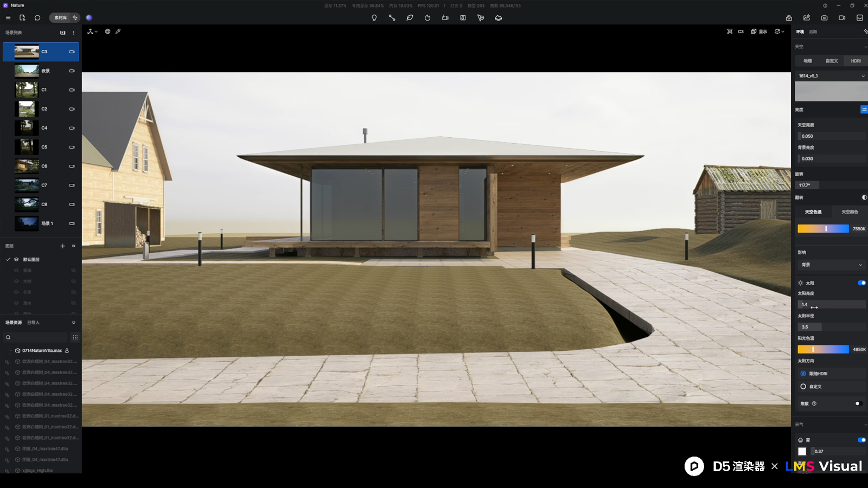Viewport: 868px width, 488px height.
Task: Click the light bulb tool icon
Action: click(x=374, y=18)
